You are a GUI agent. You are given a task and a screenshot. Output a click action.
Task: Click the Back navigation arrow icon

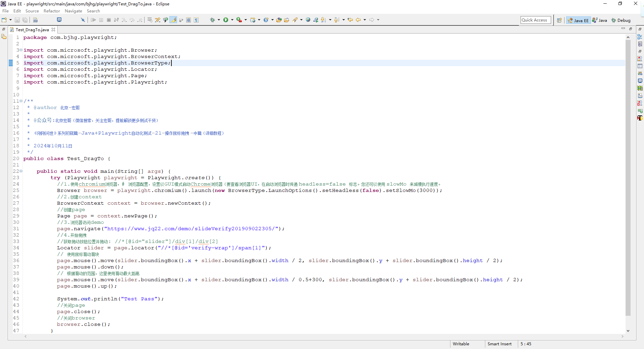(x=358, y=20)
